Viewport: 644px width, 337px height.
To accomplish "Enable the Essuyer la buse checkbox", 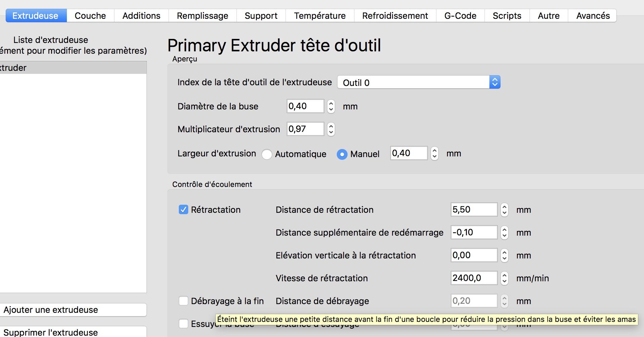I will coord(184,324).
